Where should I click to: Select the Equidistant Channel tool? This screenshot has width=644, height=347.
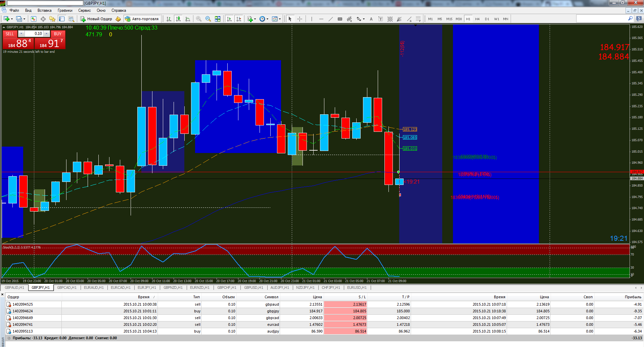point(349,19)
